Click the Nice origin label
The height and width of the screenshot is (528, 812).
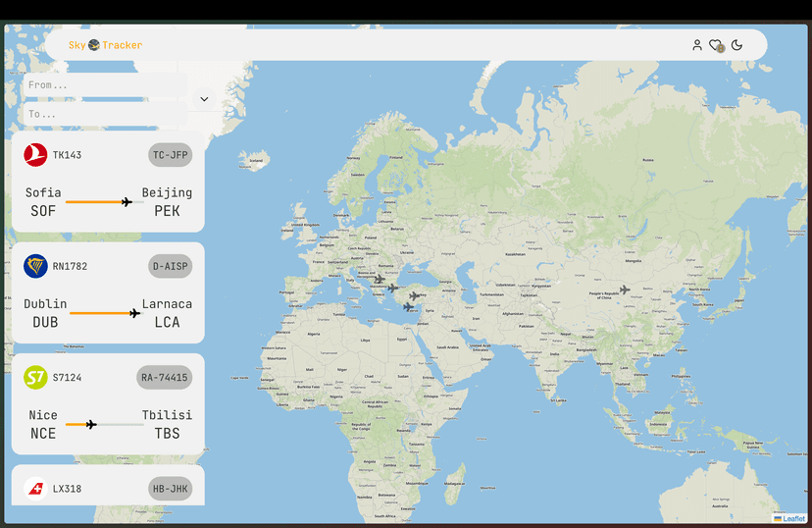(x=43, y=415)
